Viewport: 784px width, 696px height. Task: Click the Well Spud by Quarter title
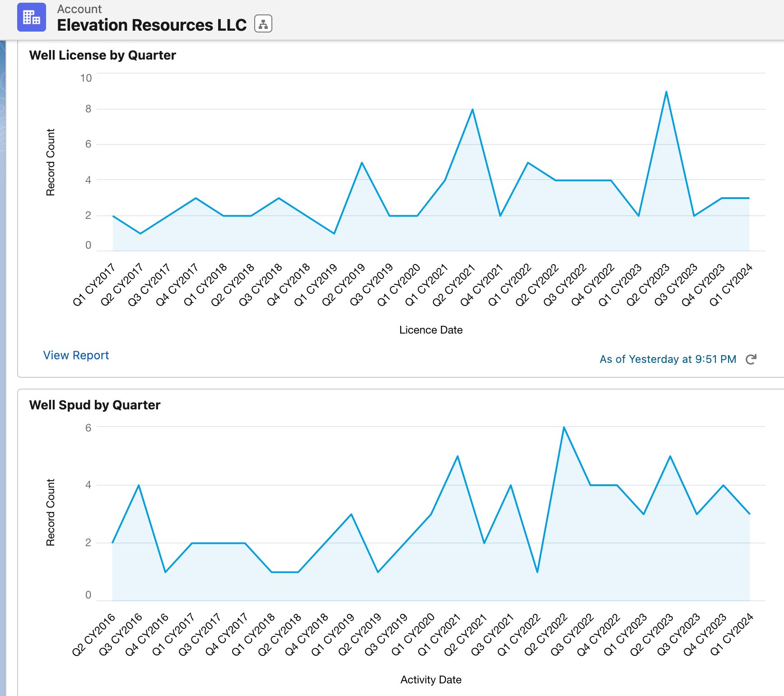95,405
